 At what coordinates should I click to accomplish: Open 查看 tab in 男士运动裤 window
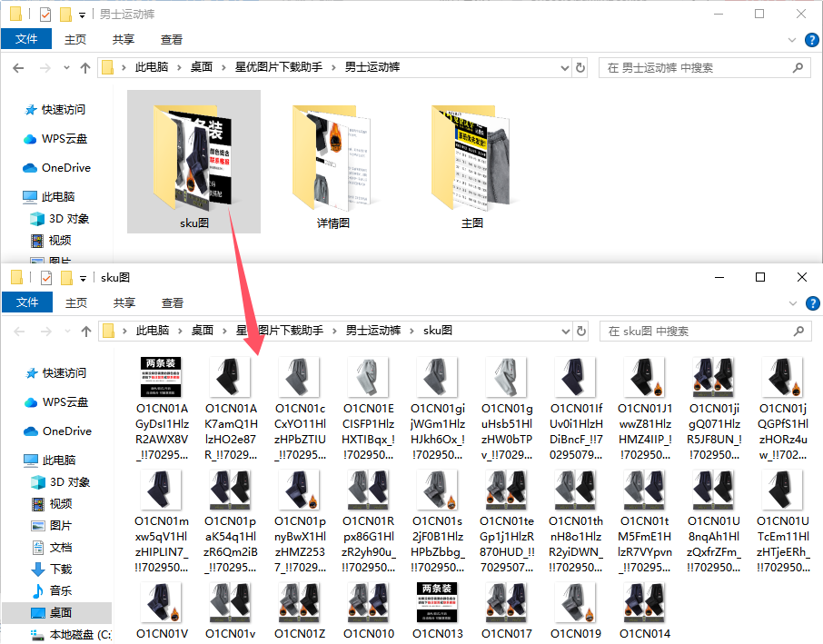[171, 39]
